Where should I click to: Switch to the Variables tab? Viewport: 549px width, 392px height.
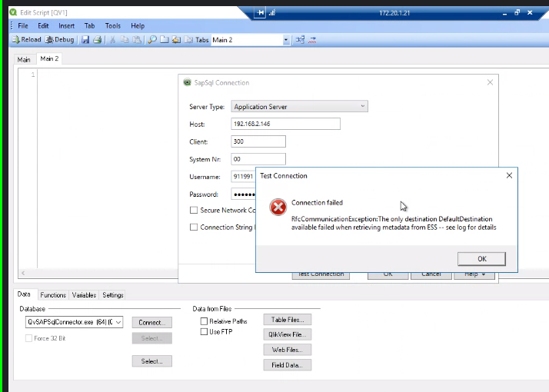85,295
